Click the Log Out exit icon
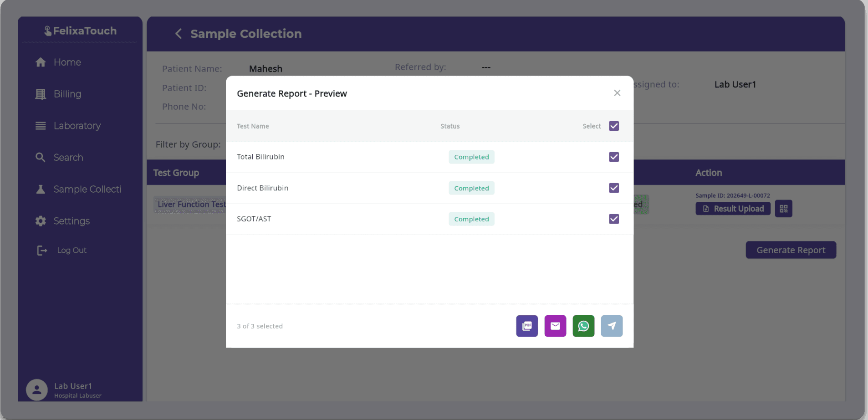 (42, 251)
